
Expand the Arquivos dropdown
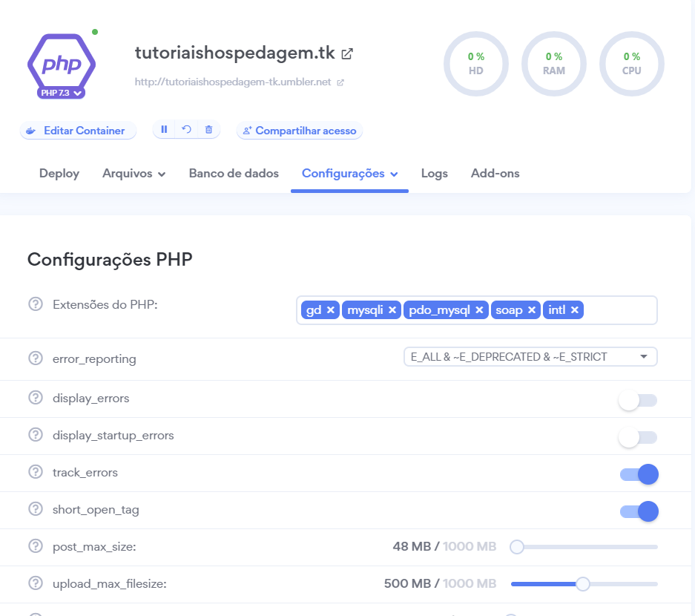tap(134, 173)
